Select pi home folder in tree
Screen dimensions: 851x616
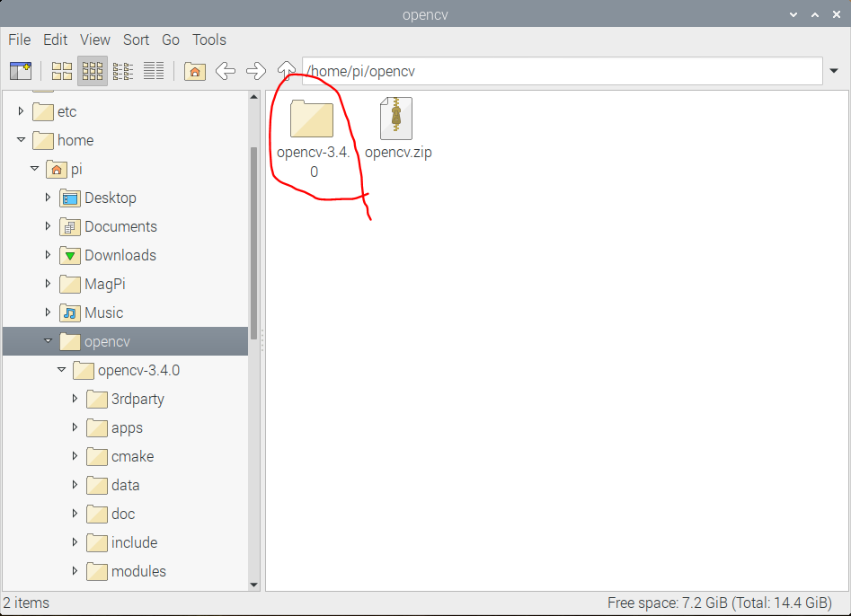tap(76, 169)
